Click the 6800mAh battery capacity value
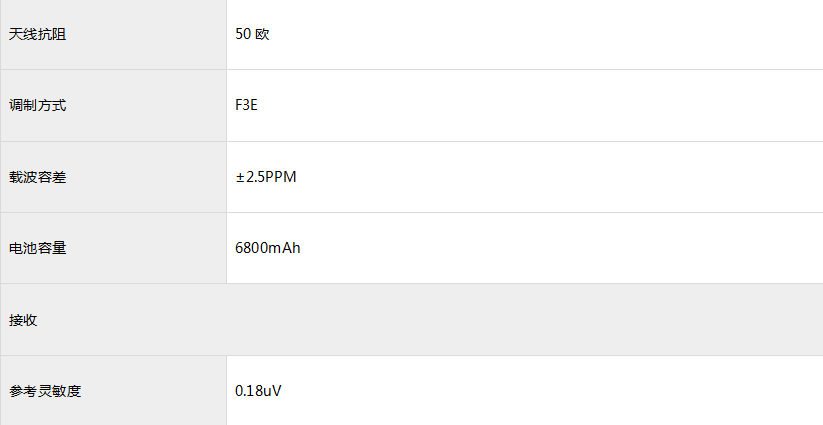823x425 pixels. (268, 248)
